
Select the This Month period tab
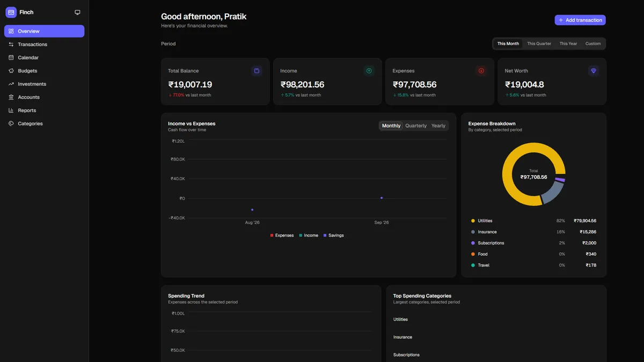[x=508, y=43]
